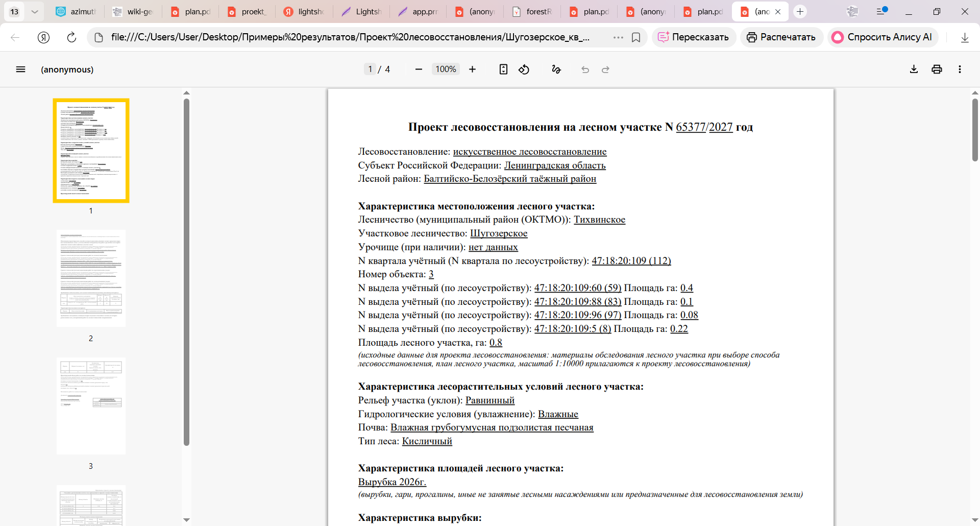The width and height of the screenshot is (980, 526).
Task: Click the Распечатать button
Action: click(781, 37)
